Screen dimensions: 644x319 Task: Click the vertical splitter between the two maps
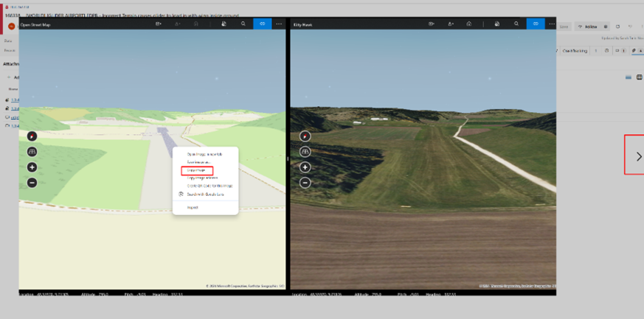click(287, 158)
